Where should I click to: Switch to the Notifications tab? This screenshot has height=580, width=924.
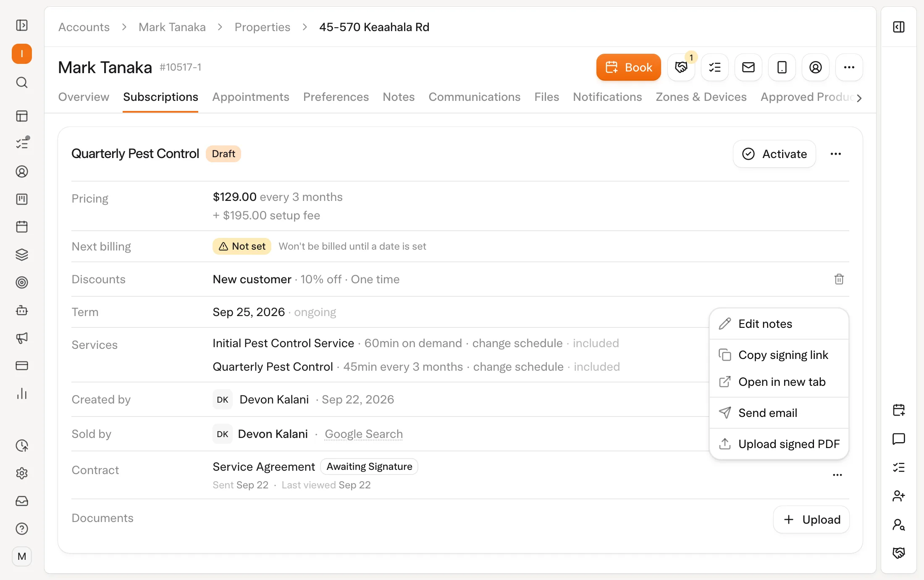[x=607, y=97]
